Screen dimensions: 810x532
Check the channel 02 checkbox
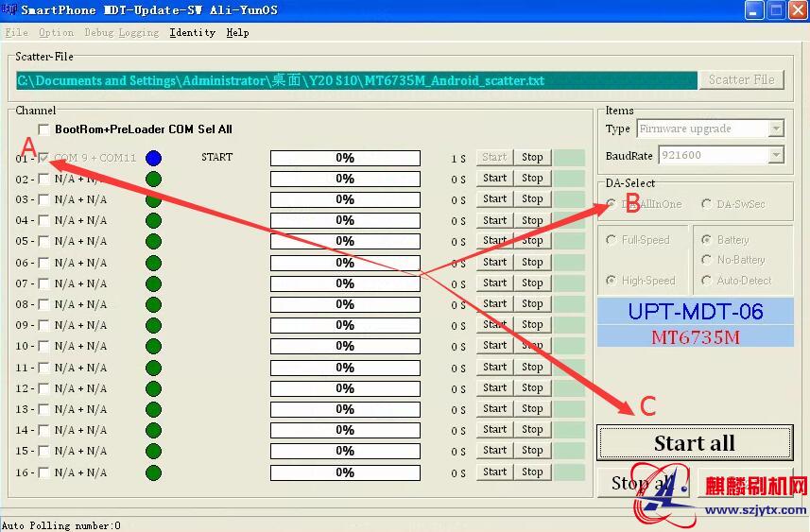tap(43, 180)
